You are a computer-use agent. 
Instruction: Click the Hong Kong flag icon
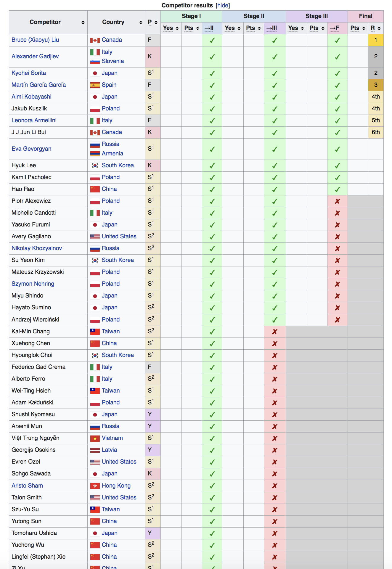(x=95, y=486)
